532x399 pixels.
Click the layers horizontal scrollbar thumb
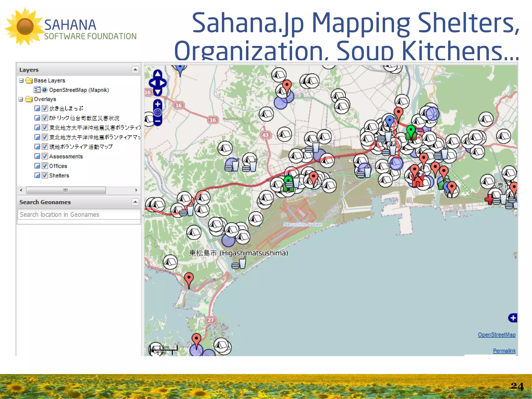point(66,190)
